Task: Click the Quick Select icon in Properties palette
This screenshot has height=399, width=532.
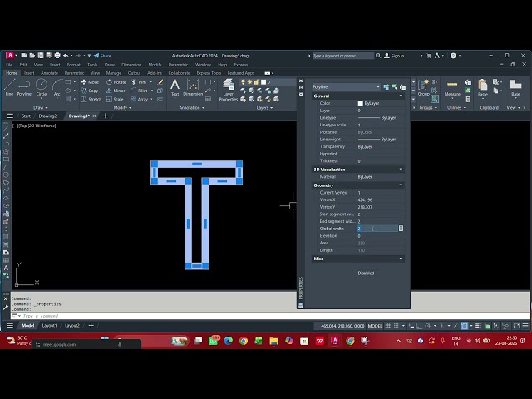Action: click(x=402, y=87)
